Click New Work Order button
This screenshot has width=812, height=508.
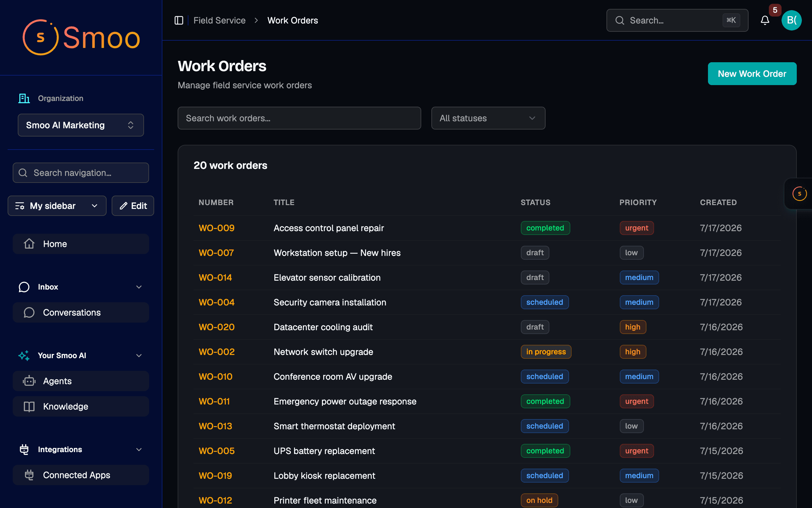click(752, 74)
